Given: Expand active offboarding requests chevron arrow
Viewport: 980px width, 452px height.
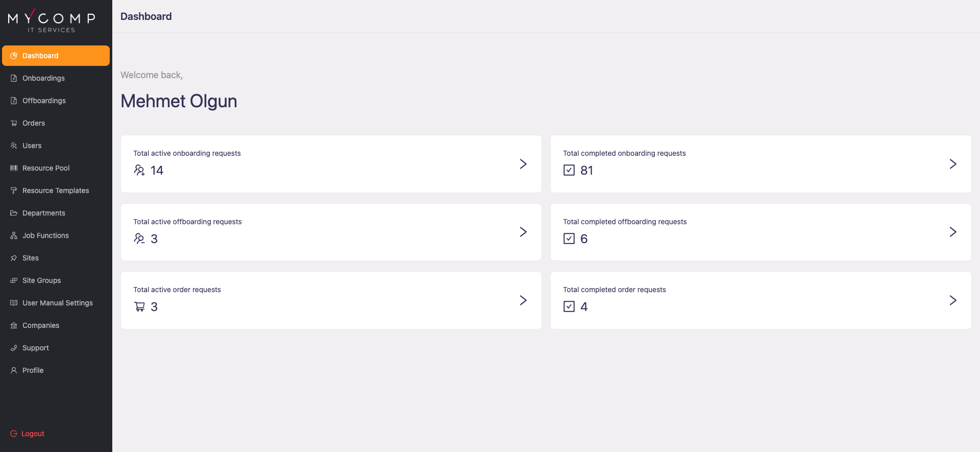Looking at the screenshot, I should click(523, 232).
